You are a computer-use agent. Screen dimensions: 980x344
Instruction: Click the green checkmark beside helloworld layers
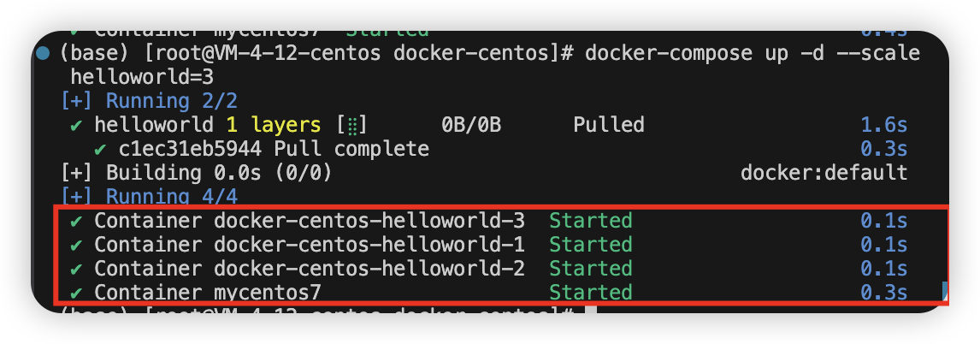click(x=77, y=125)
